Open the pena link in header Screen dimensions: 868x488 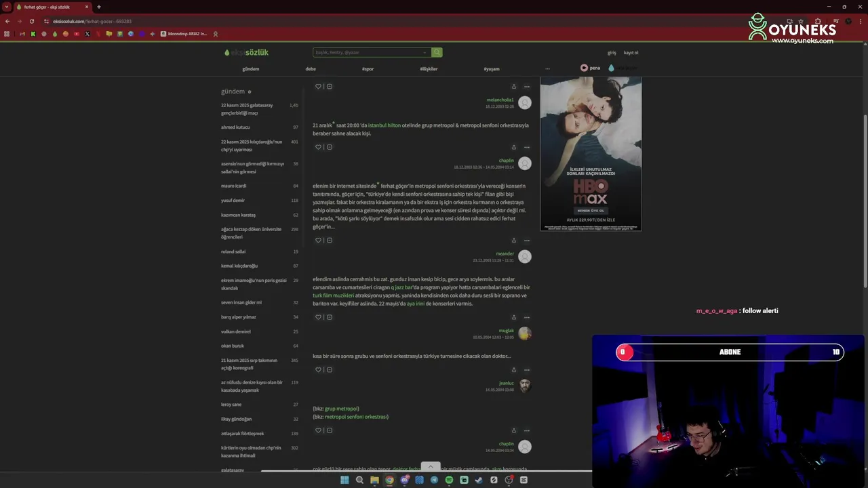pyautogui.click(x=590, y=68)
